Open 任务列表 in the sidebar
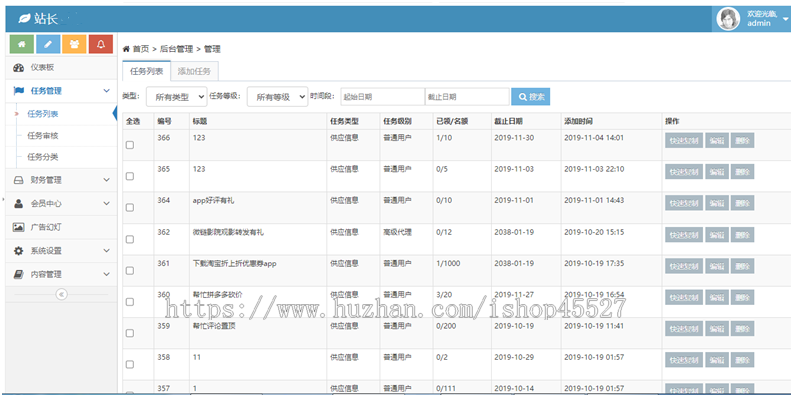This screenshot has height=397, width=793. tap(43, 114)
